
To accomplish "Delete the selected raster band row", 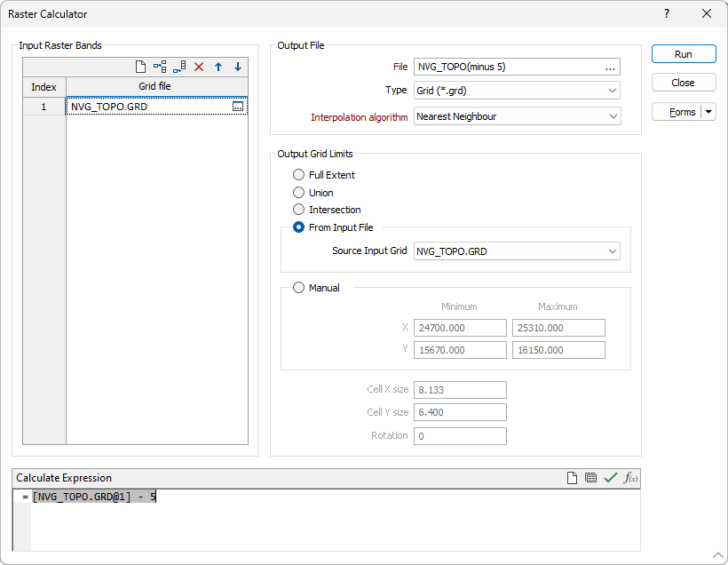I will (199, 67).
